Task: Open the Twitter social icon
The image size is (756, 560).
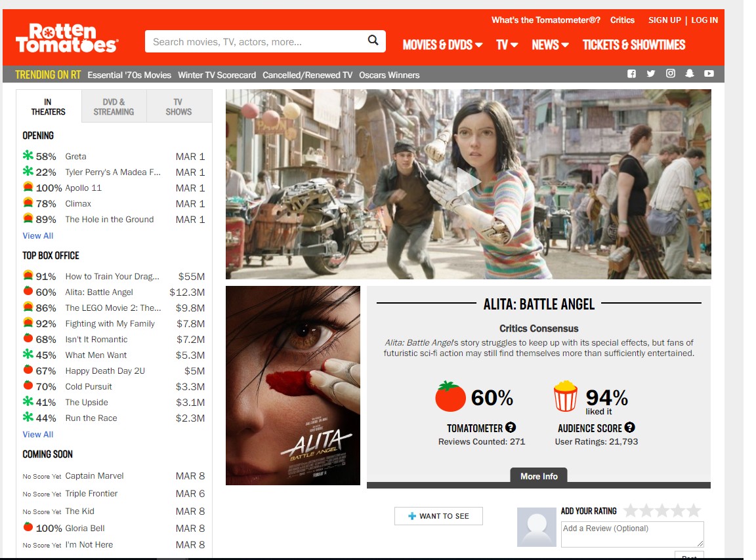Action: [x=651, y=73]
